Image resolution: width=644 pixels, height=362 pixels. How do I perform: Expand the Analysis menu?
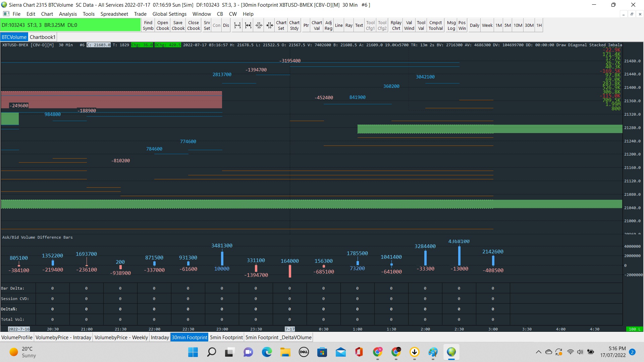(x=68, y=14)
